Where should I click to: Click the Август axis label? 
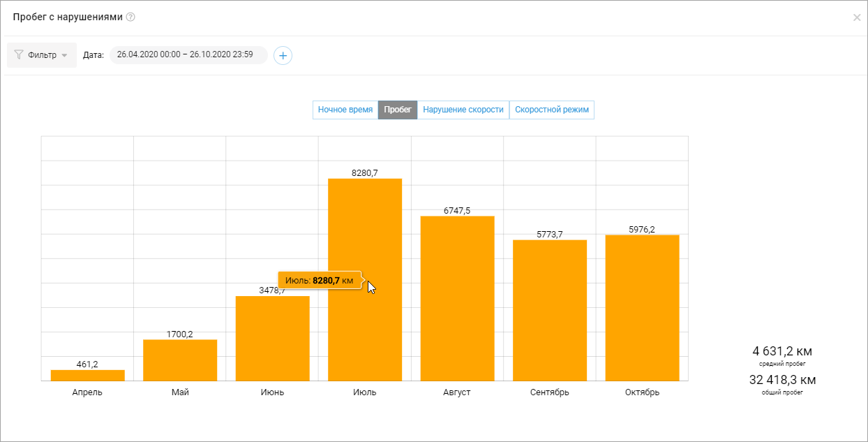457,392
